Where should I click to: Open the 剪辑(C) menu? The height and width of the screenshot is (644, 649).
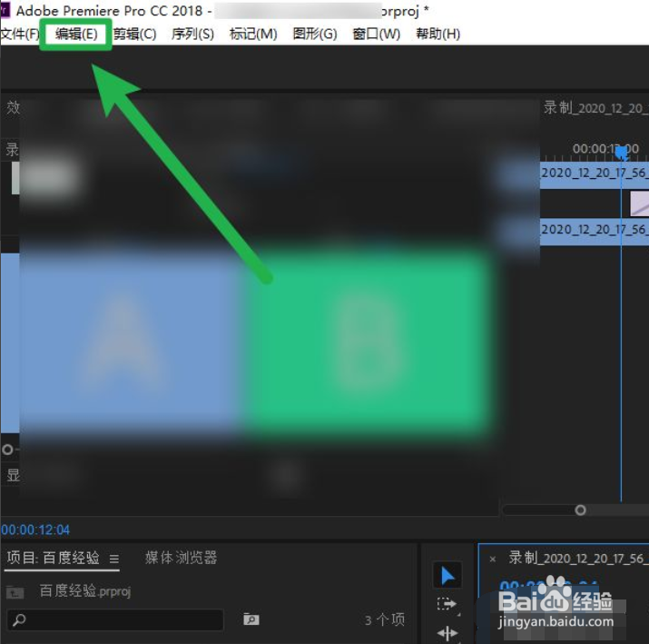pos(134,34)
